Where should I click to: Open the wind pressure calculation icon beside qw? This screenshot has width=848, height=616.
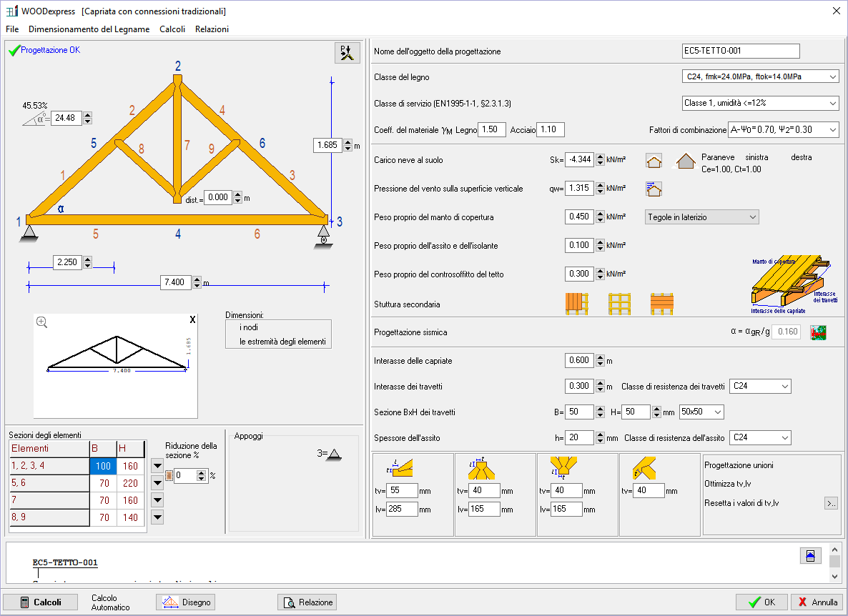coord(654,189)
